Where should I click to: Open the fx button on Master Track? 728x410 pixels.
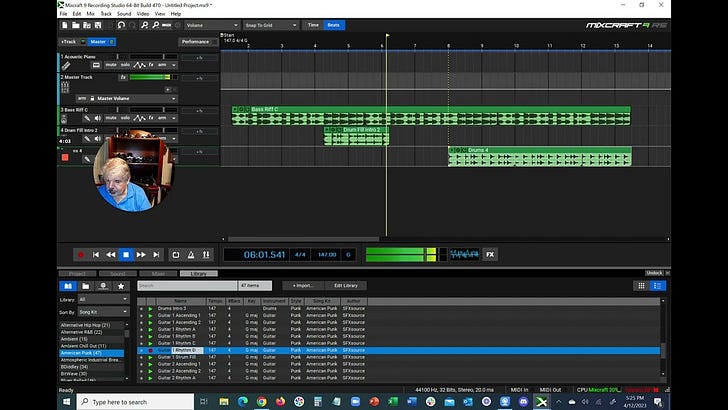(123, 77)
